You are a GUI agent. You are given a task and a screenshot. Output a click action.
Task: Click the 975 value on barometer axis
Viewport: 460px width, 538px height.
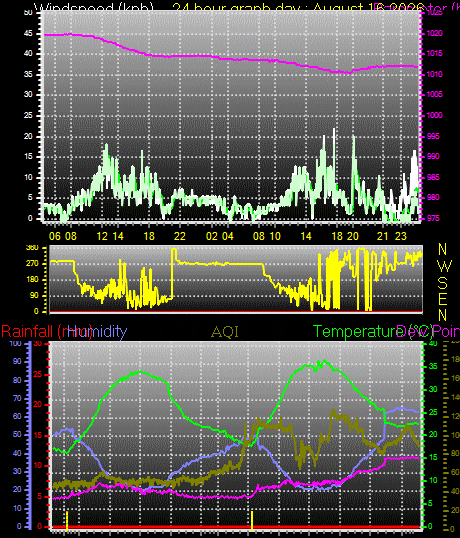click(x=433, y=219)
